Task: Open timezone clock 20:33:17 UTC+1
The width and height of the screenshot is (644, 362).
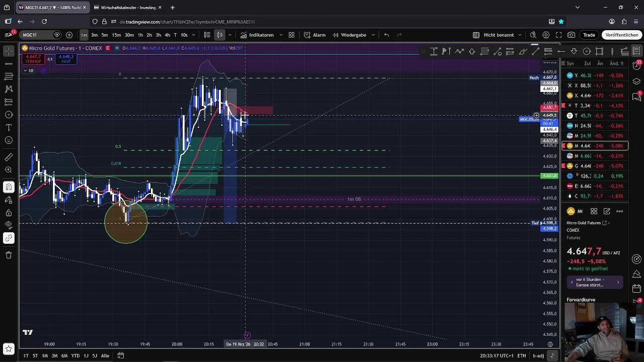Action: pos(497,355)
